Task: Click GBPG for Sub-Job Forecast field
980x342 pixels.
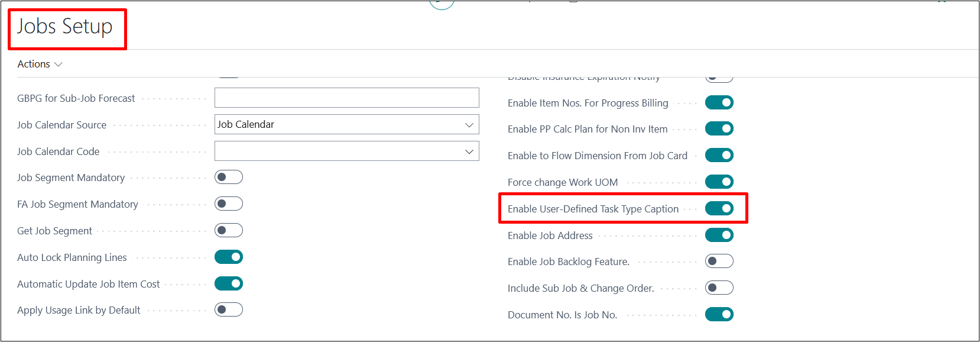Action: coord(346,98)
